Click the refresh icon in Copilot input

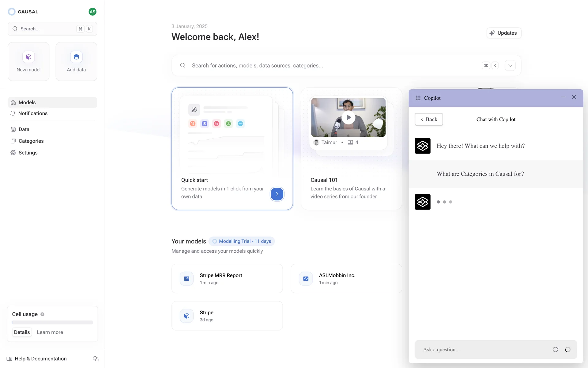555,349
